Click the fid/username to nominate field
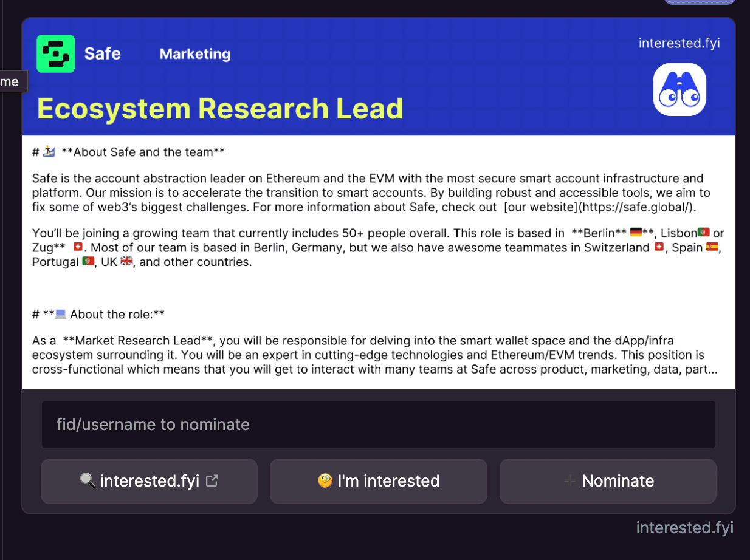This screenshot has height=560, width=750. coord(378,425)
